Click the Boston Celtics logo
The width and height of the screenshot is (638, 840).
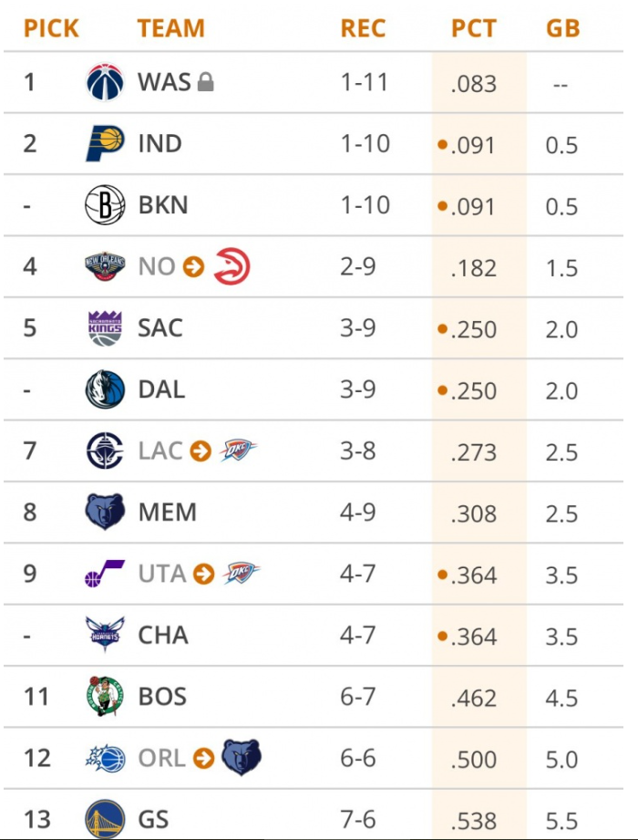pos(105,697)
